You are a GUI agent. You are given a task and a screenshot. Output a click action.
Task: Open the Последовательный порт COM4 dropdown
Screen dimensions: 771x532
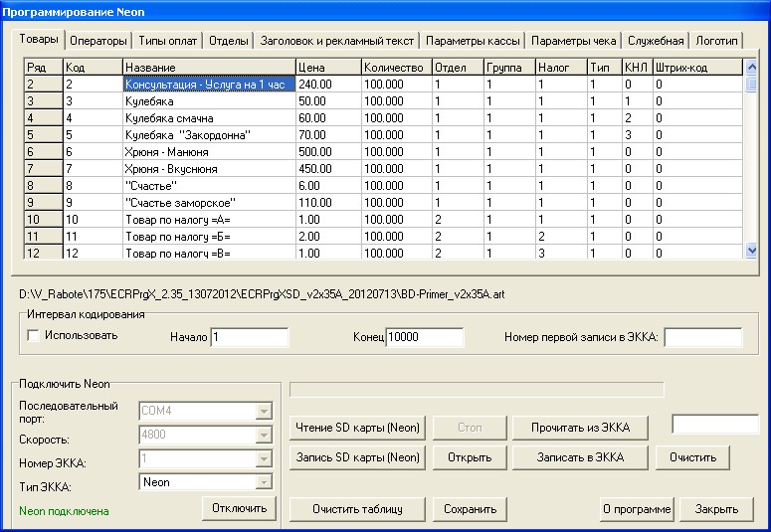click(x=264, y=411)
